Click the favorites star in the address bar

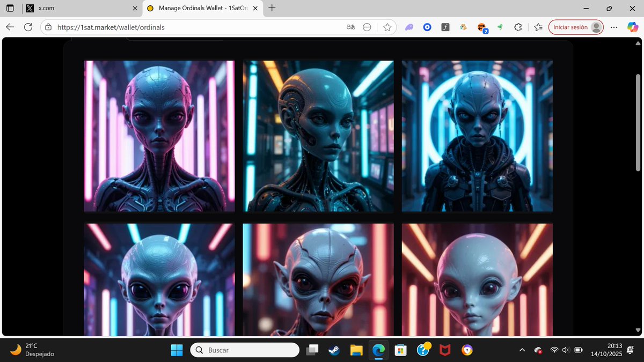[x=387, y=27]
